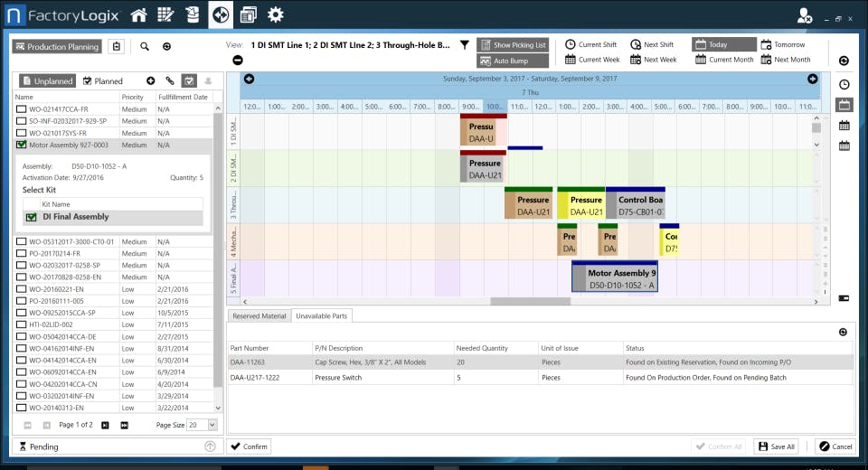The height and width of the screenshot is (470, 868).
Task: Click the add plus icon next to Planned
Action: click(151, 80)
